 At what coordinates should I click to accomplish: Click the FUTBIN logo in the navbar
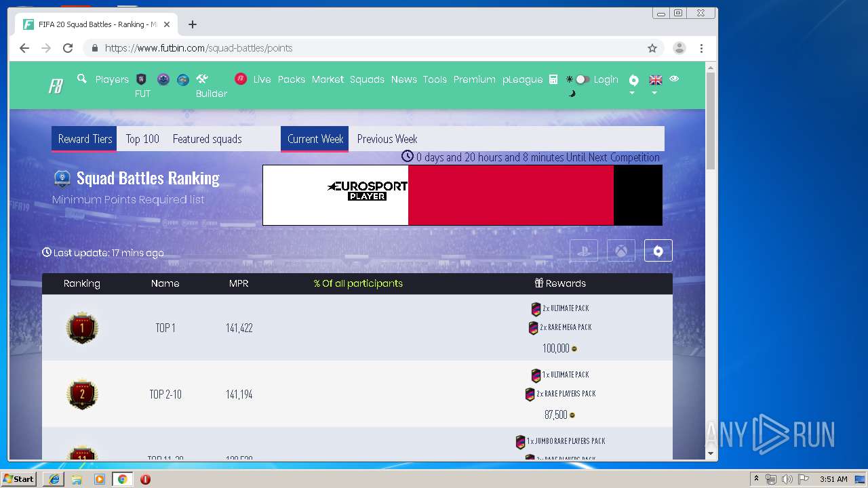(x=56, y=86)
